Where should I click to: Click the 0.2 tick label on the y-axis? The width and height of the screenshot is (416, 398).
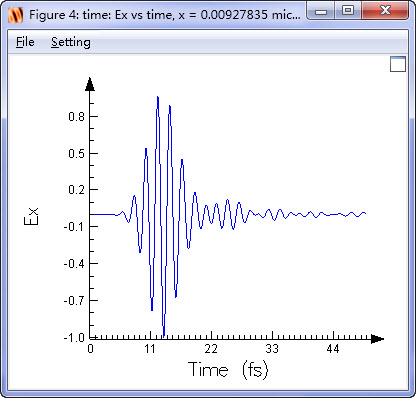pos(76,190)
